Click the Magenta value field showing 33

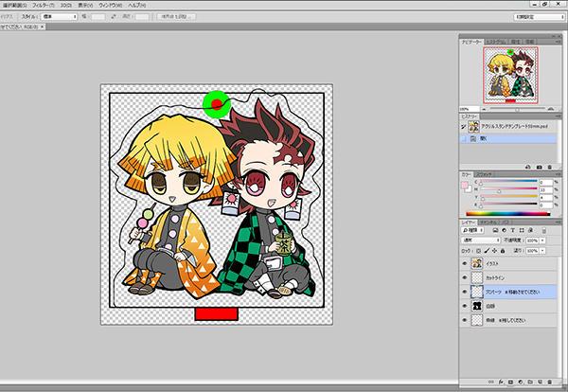tap(545, 189)
